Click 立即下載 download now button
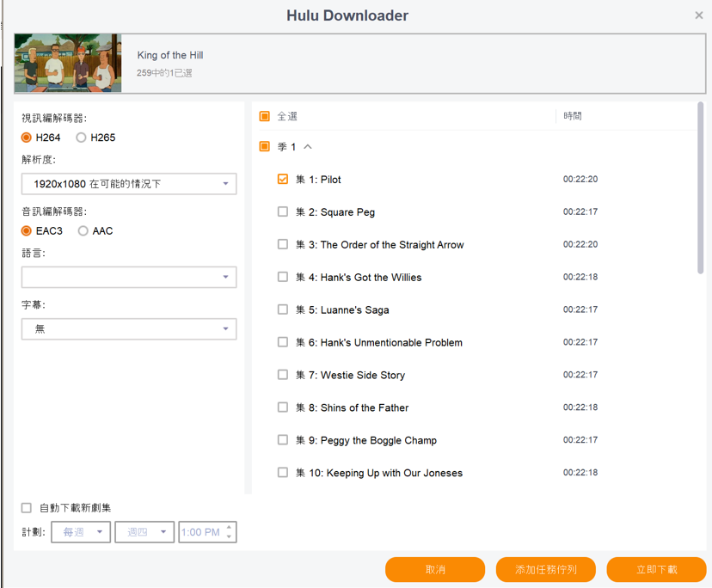Screen dimensions: 712x588 point(657,569)
